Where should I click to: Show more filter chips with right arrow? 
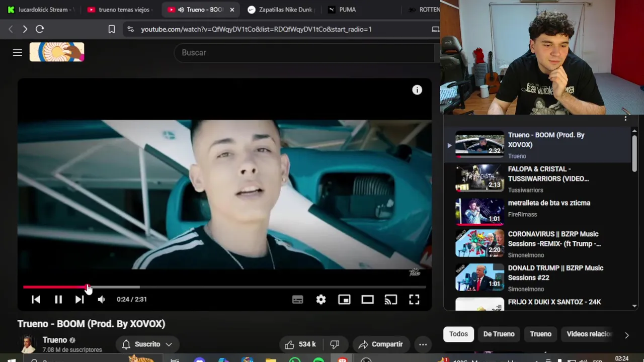pyautogui.click(x=627, y=335)
